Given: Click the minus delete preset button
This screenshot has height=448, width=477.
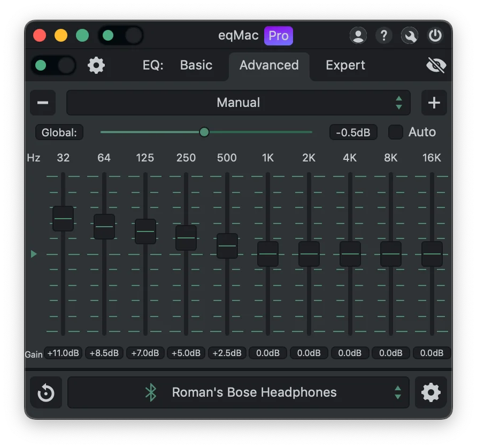Looking at the screenshot, I should [43, 103].
